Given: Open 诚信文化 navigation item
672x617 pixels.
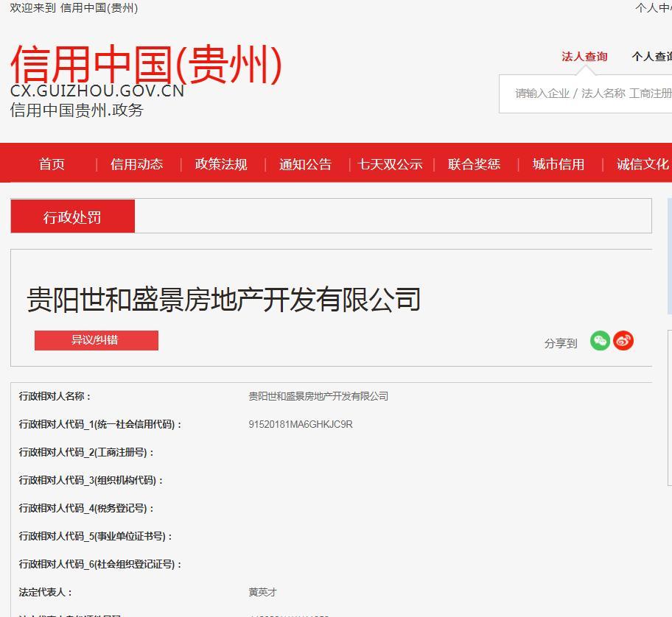Looking at the screenshot, I should point(643,164).
